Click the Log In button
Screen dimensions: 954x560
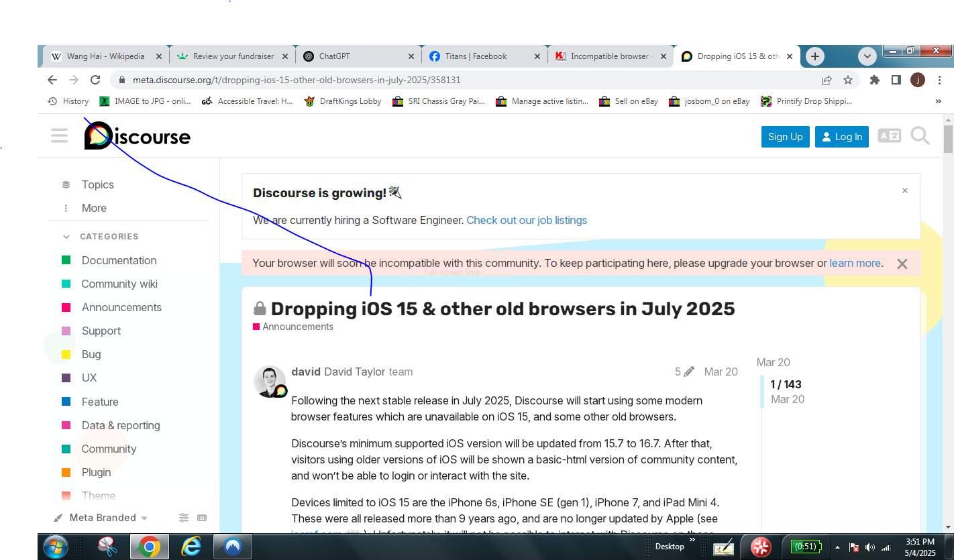click(x=842, y=136)
